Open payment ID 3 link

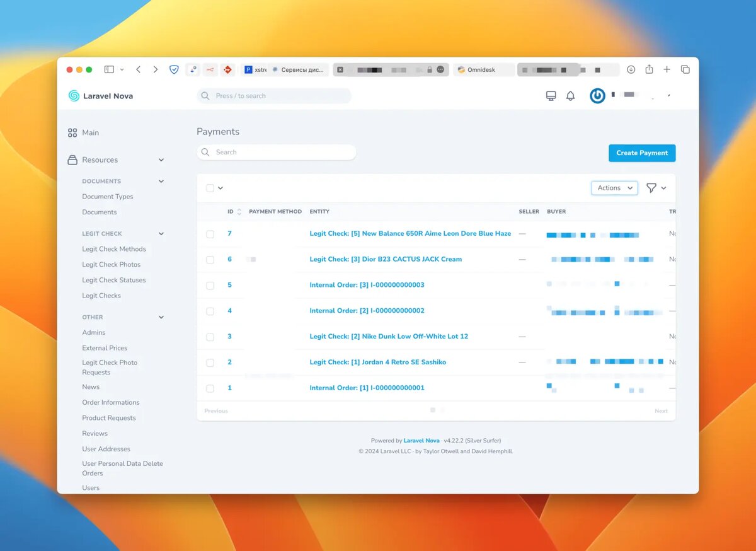click(x=229, y=337)
